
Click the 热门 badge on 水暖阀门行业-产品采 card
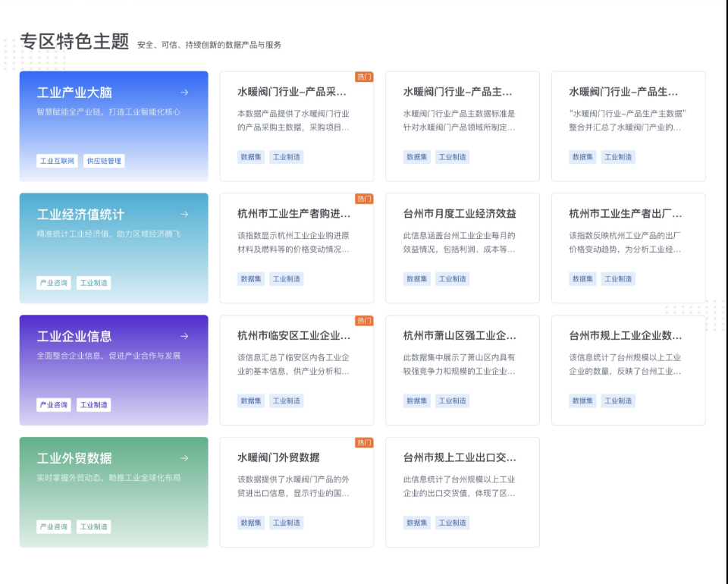[362, 77]
